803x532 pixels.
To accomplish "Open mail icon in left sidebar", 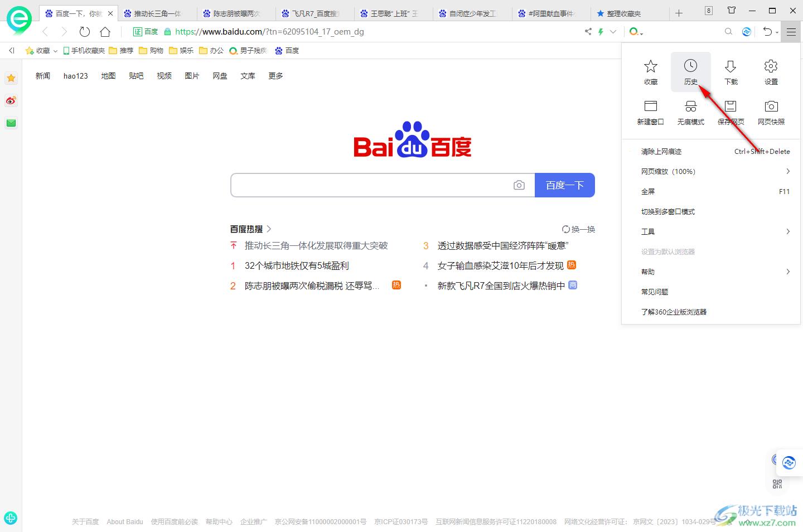I will point(11,123).
